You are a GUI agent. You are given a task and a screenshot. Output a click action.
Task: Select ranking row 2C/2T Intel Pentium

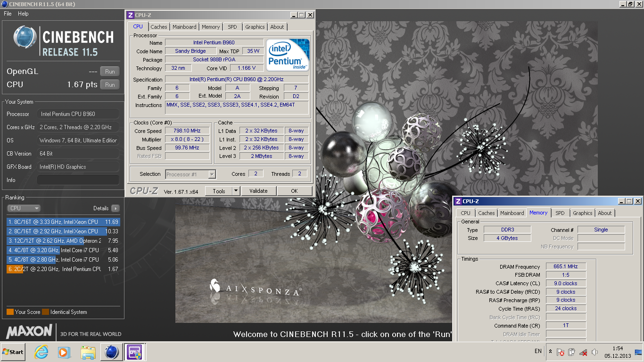(63, 269)
